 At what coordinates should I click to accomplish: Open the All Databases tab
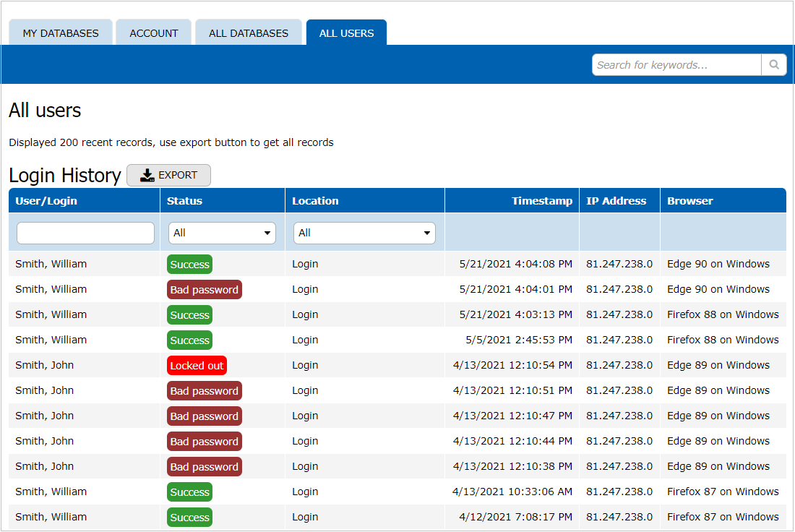coord(249,33)
